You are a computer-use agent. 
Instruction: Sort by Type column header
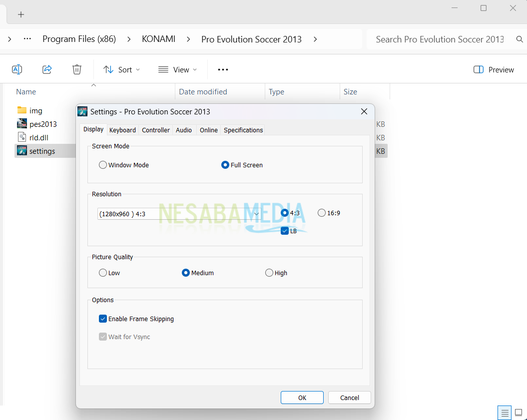tap(276, 92)
